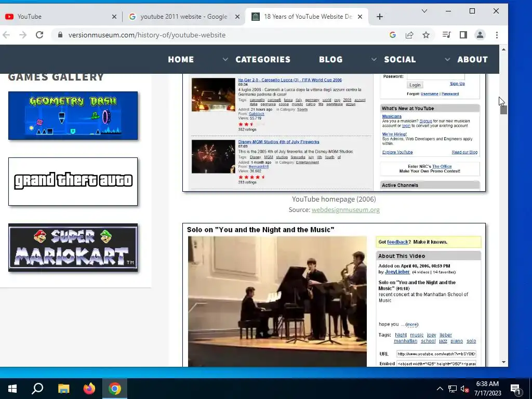Open the taskbar clock and date
Image resolution: width=532 pixels, height=399 pixels.
487,389
